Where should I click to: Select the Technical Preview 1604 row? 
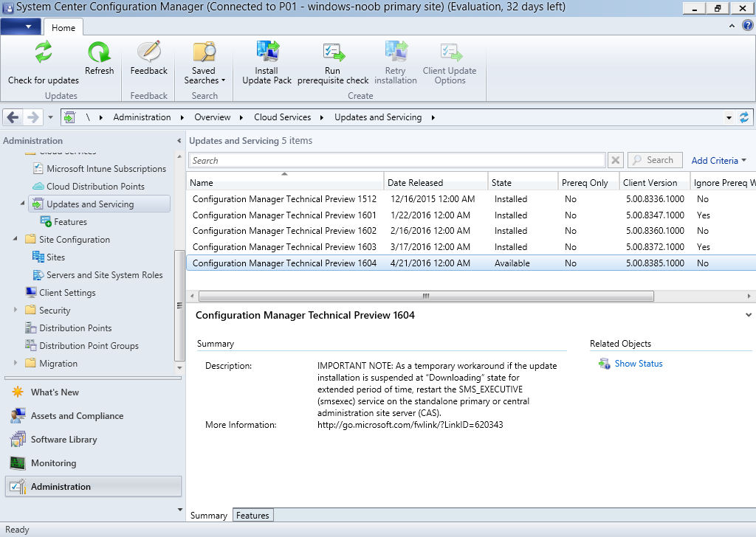click(x=470, y=263)
